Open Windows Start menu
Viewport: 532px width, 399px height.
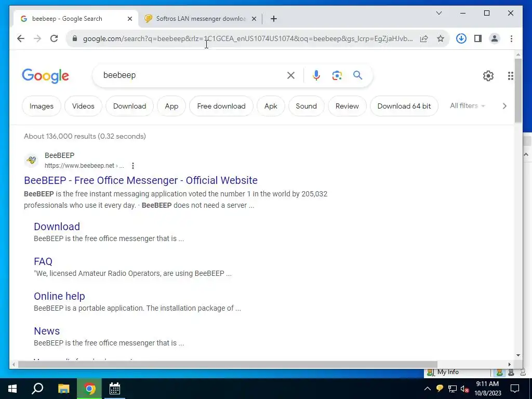tap(12, 389)
